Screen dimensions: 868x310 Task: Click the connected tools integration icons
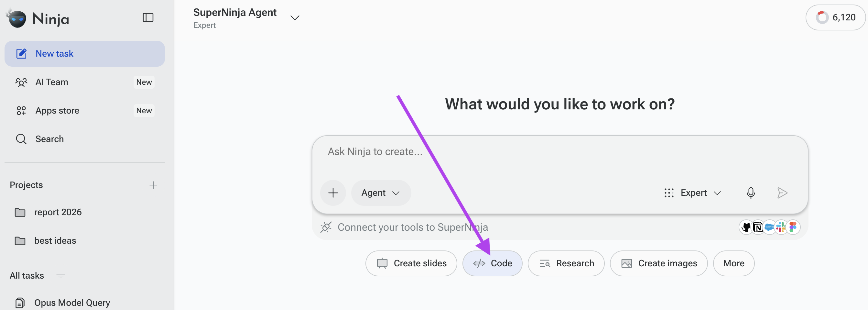pyautogui.click(x=769, y=227)
